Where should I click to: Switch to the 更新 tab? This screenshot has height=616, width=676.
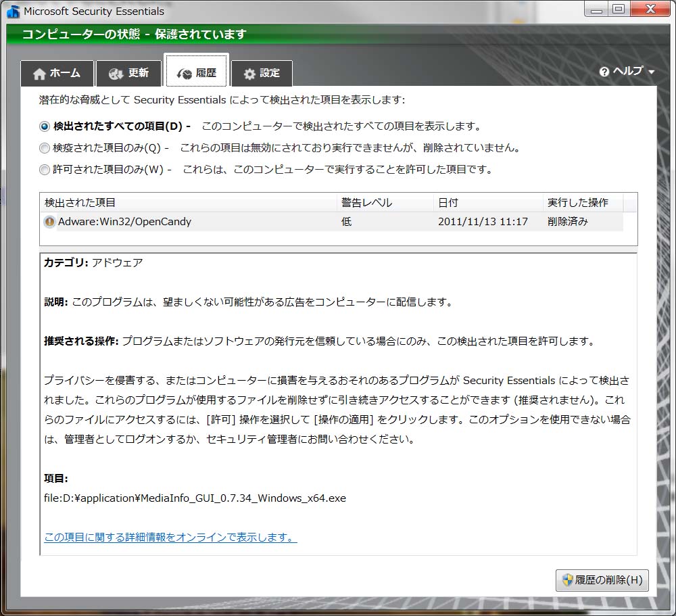click(x=129, y=73)
